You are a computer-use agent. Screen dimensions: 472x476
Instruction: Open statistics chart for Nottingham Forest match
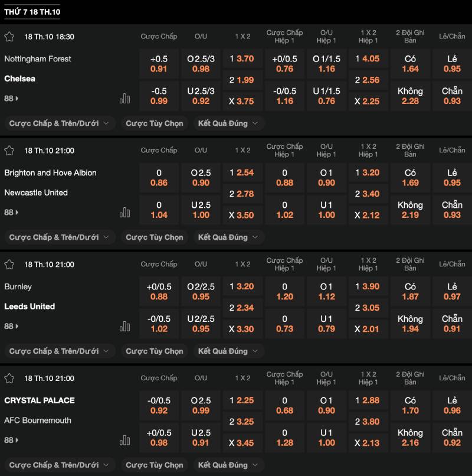point(124,99)
